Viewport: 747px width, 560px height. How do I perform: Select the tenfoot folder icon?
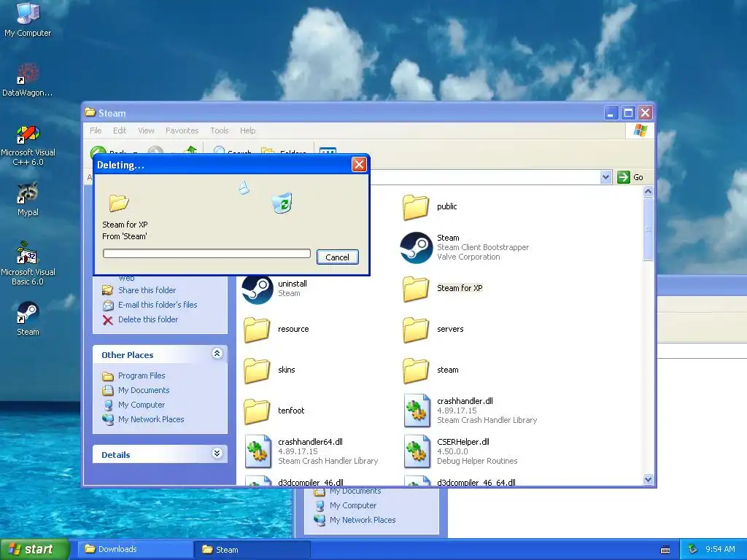click(257, 411)
